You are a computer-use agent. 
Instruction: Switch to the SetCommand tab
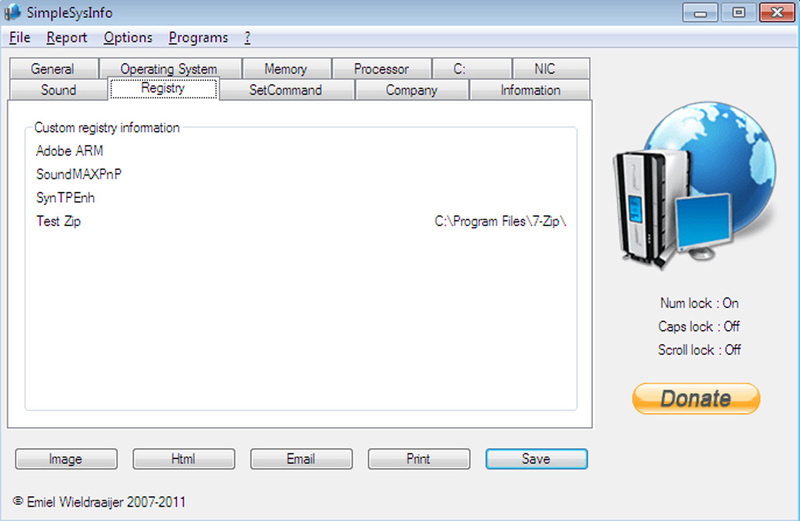286,90
